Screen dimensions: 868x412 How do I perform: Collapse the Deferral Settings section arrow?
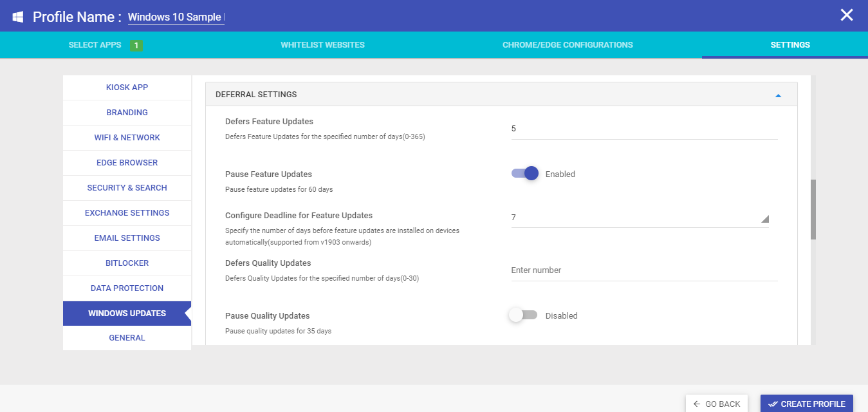(778, 95)
